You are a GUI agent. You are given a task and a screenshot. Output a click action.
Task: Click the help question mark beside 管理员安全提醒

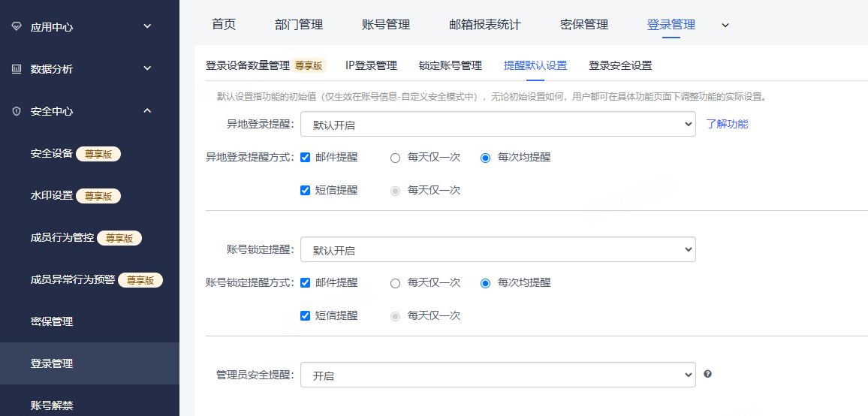coord(707,374)
